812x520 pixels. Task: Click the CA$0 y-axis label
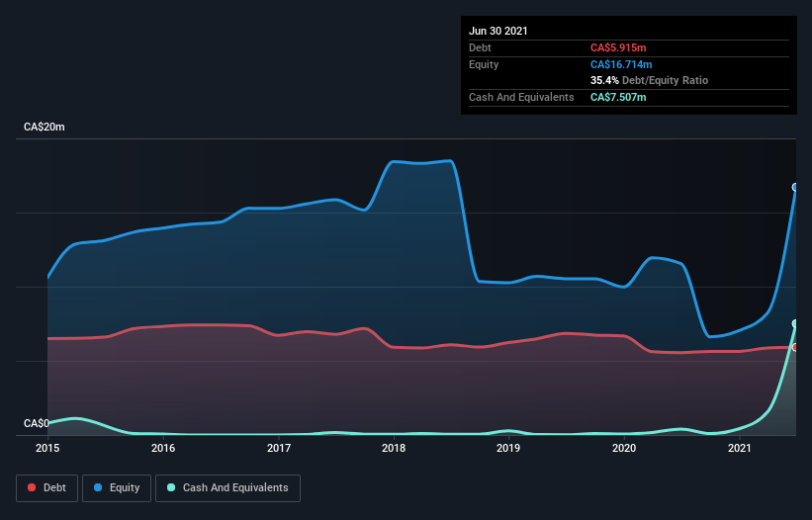(x=37, y=423)
